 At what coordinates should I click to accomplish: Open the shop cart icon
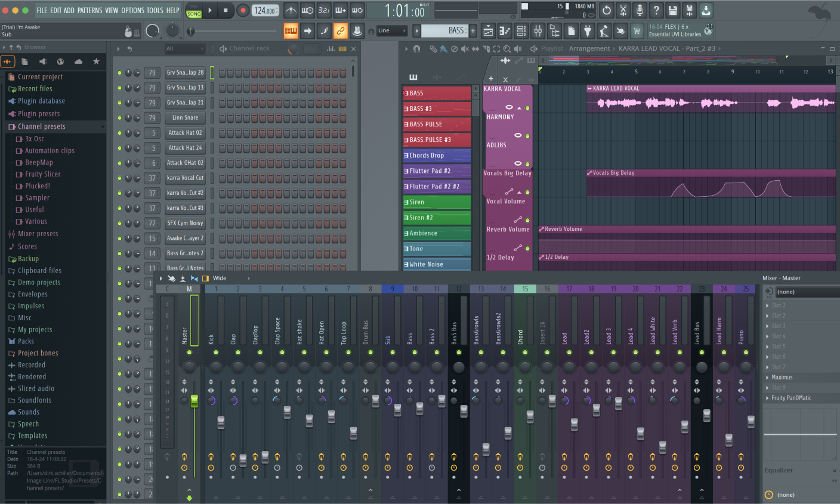(x=637, y=31)
